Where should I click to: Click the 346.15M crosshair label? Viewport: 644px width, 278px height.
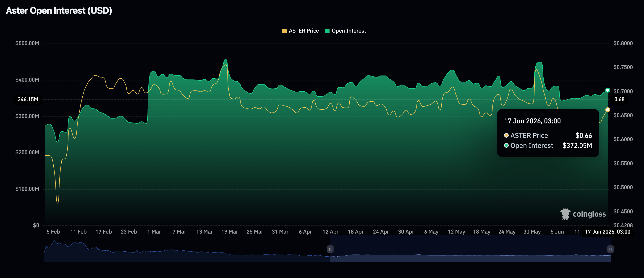pyautogui.click(x=28, y=99)
